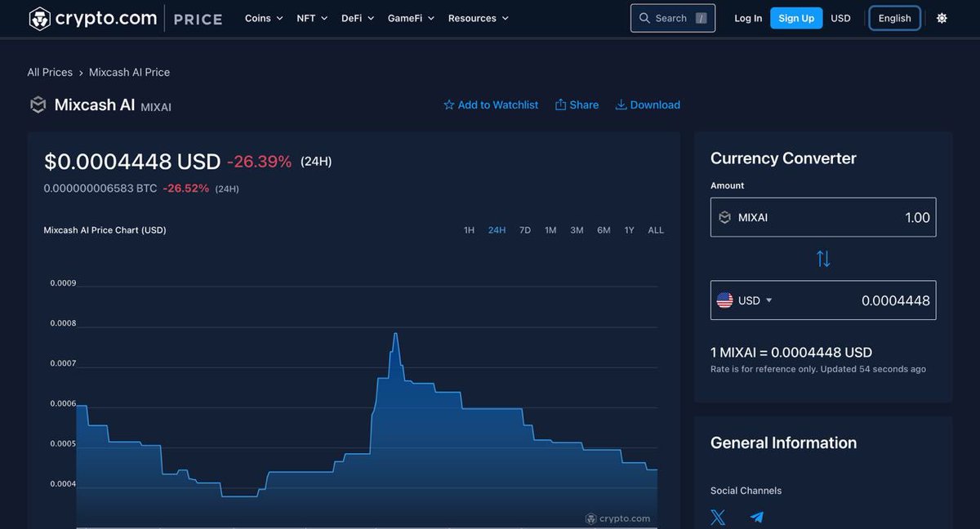
Task: Click the Social Channels label
Action: click(x=746, y=491)
